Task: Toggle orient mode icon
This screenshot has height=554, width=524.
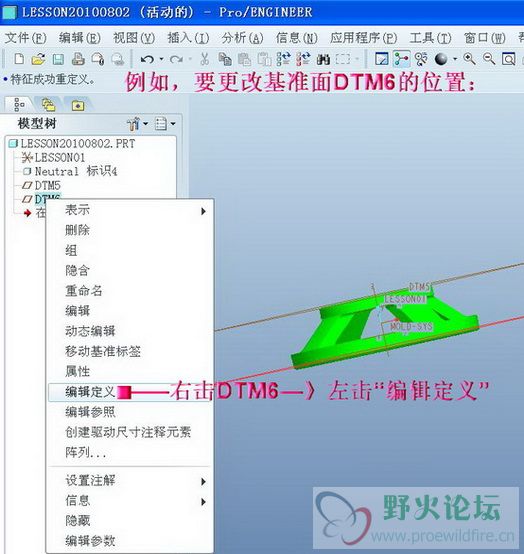Action: [421, 59]
